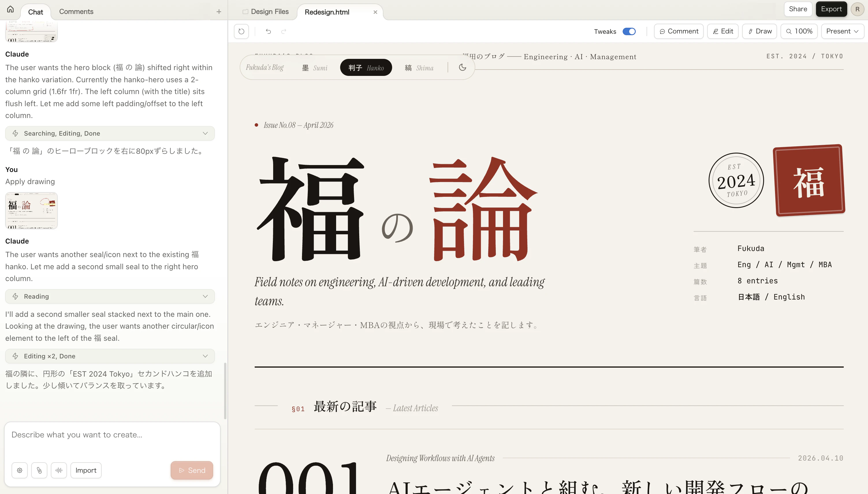
Task: Open the Design Files tab
Action: [266, 12]
